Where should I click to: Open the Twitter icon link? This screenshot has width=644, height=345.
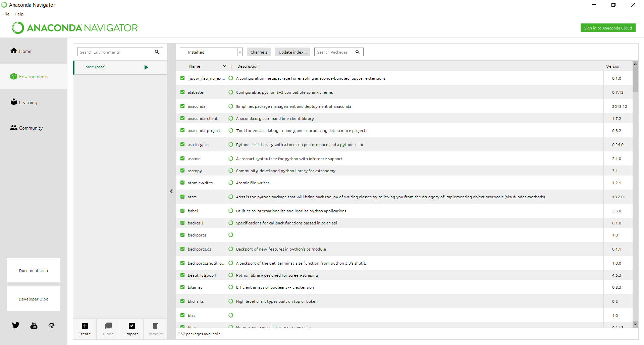(x=16, y=325)
